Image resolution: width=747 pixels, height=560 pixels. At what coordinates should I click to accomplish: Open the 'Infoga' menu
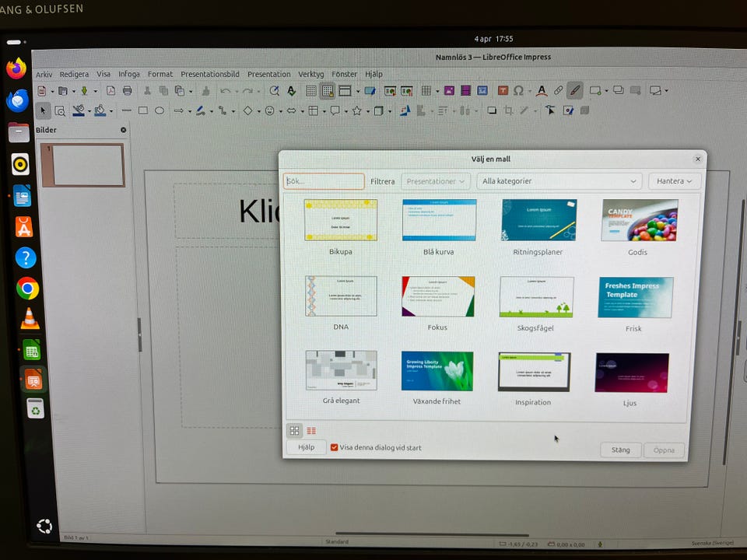(129, 75)
